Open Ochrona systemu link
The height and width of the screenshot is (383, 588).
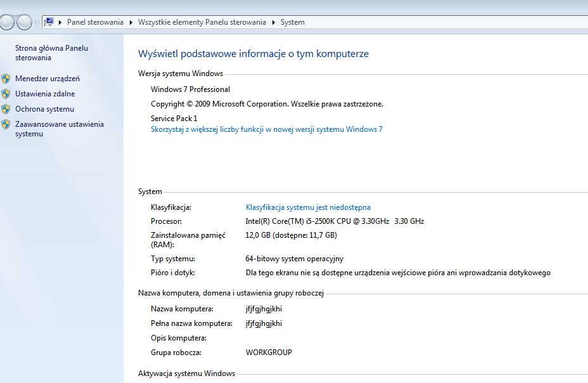(x=44, y=109)
